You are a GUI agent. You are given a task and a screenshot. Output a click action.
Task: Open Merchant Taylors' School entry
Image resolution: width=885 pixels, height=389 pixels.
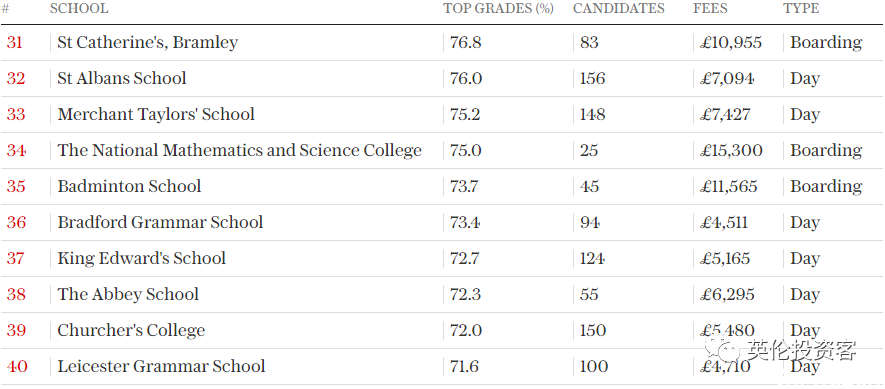pyautogui.click(x=156, y=114)
